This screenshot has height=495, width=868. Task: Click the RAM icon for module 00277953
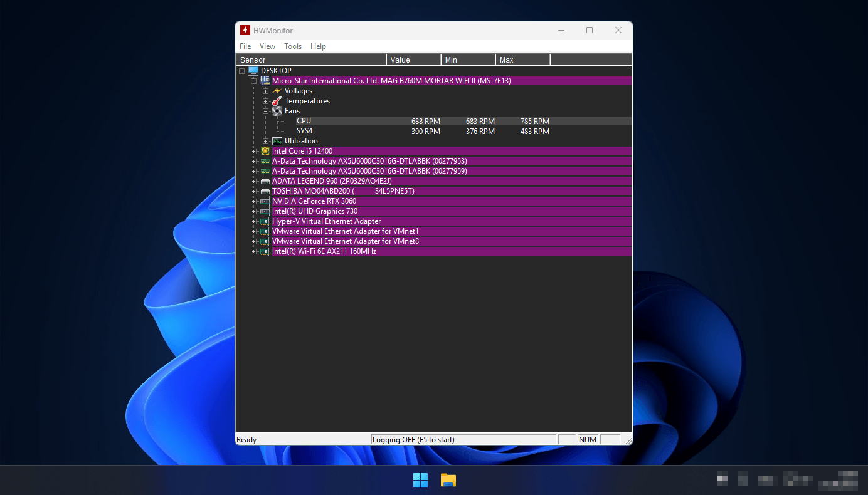pos(265,161)
